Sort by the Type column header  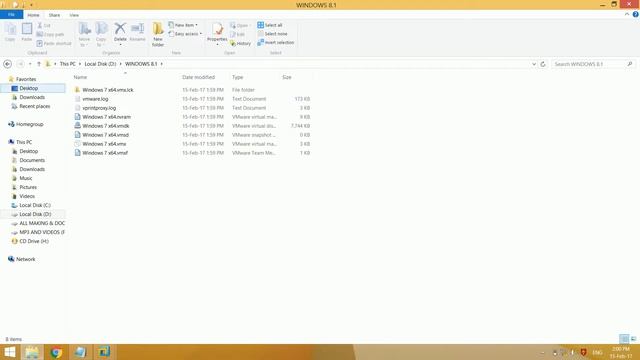tap(238, 77)
